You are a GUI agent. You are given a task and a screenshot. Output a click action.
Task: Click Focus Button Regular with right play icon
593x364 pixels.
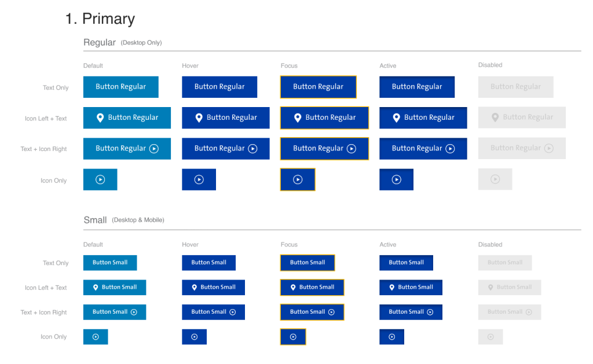[x=324, y=149]
